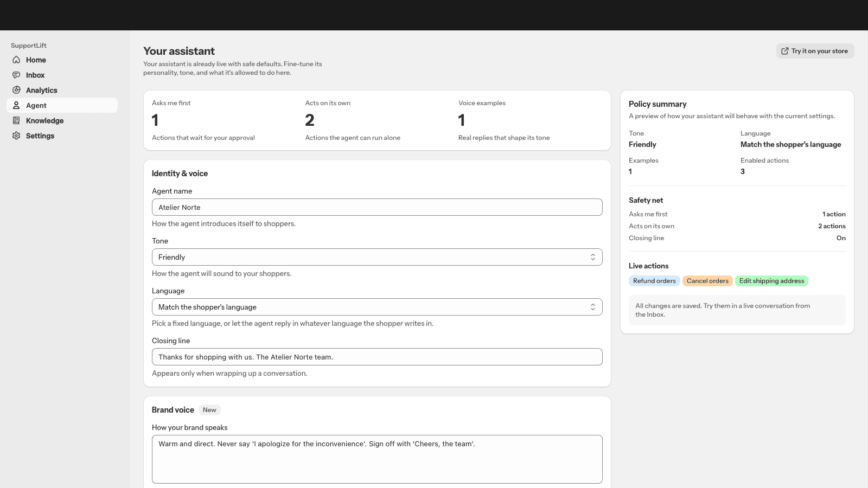Click the '1 action' value in Safety net
Viewport: 868px width, 488px height.
click(x=834, y=214)
